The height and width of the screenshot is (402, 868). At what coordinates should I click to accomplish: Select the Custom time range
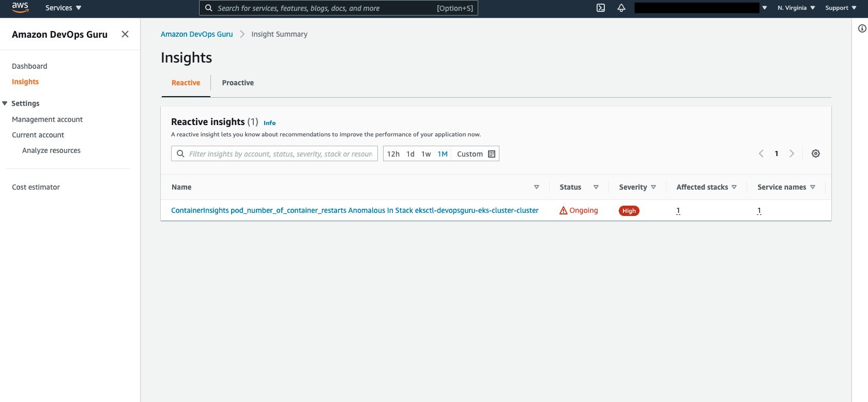(470, 154)
